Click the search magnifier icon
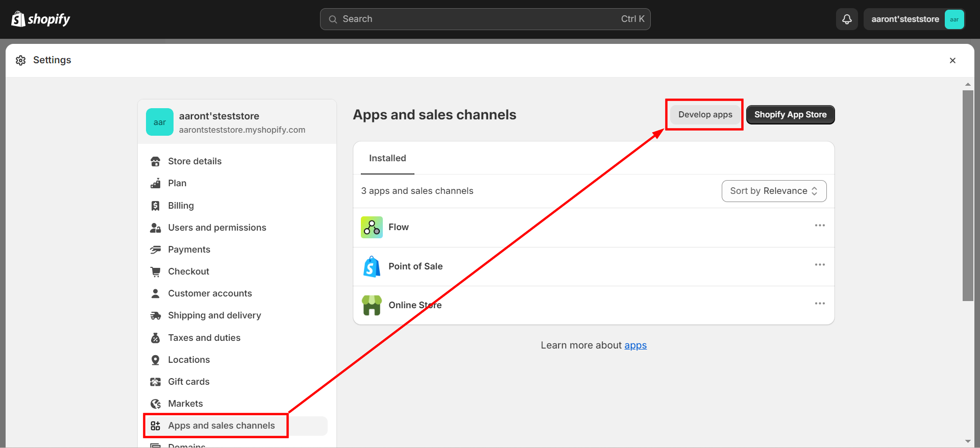Image resolution: width=980 pixels, height=448 pixels. click(333, 19)
